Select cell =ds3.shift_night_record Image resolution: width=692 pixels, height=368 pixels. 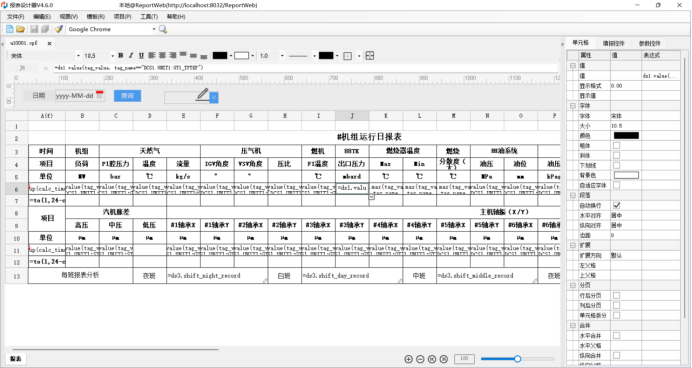pyautogui.click(x=218, y=276)
